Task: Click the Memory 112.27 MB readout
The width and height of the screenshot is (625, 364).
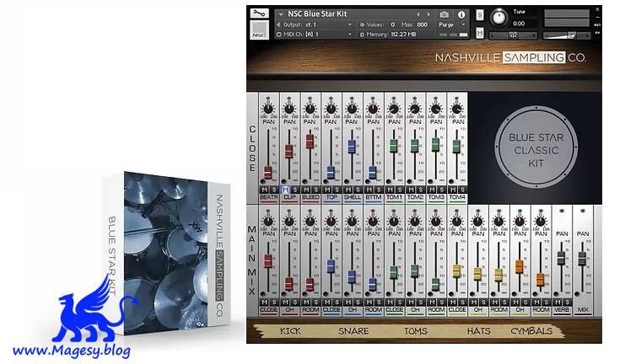Action: pos(403,35)
